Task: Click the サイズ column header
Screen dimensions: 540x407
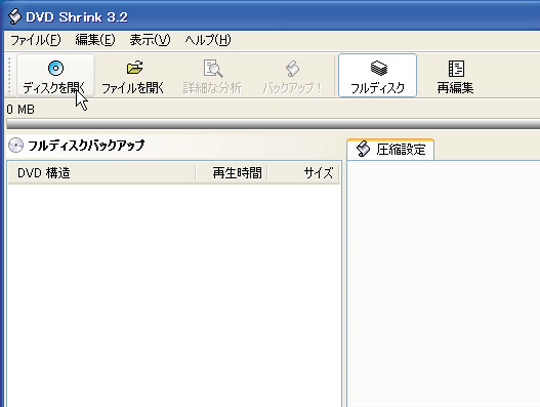Action: (303, 173)
